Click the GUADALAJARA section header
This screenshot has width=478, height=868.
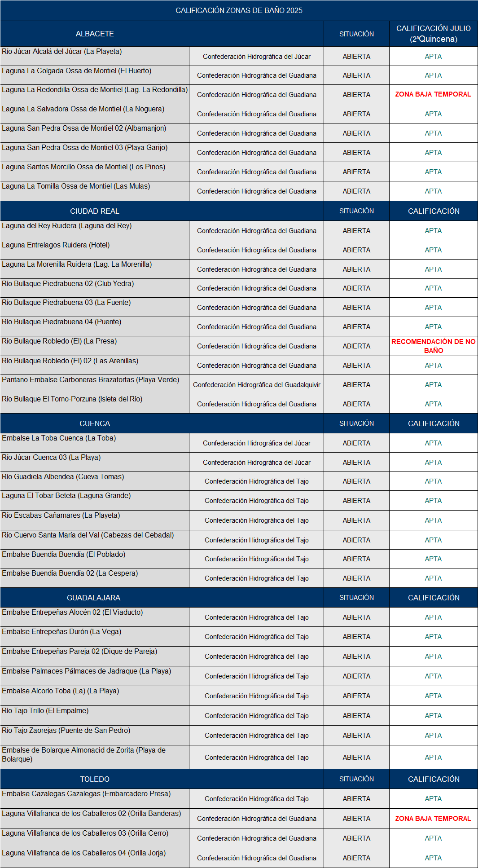[94, 598]
